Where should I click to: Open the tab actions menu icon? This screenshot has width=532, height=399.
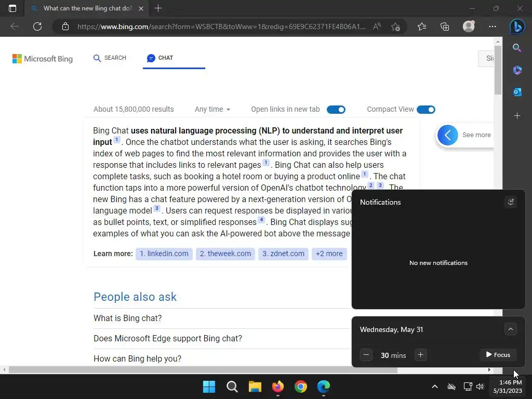12,8
